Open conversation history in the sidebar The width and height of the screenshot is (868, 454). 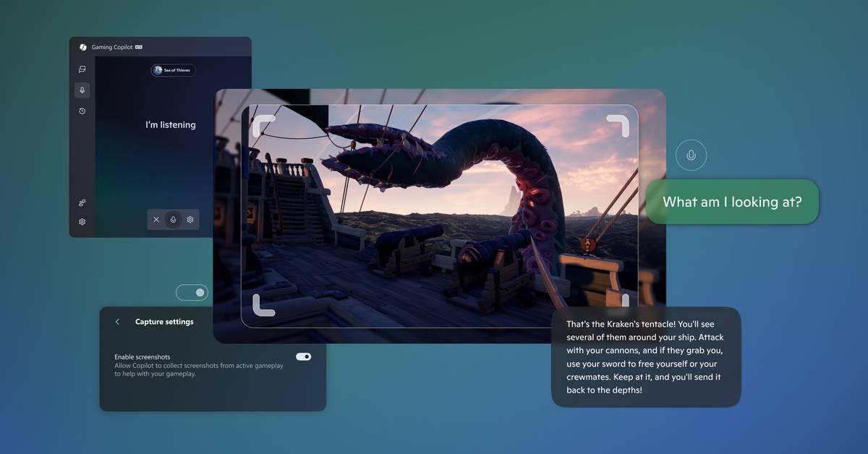pos(82,111)
